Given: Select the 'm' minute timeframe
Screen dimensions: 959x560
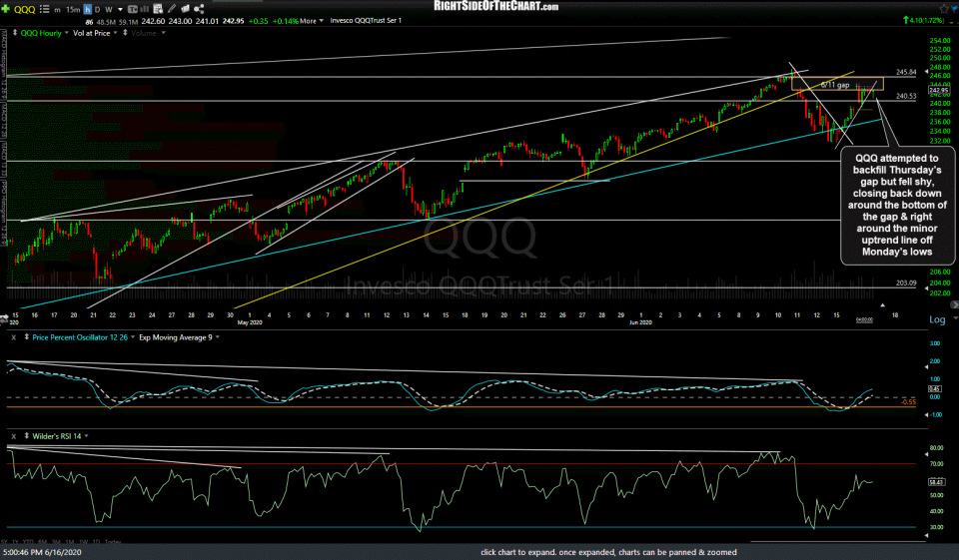Looking at the screenshot, I should (58, 10).
